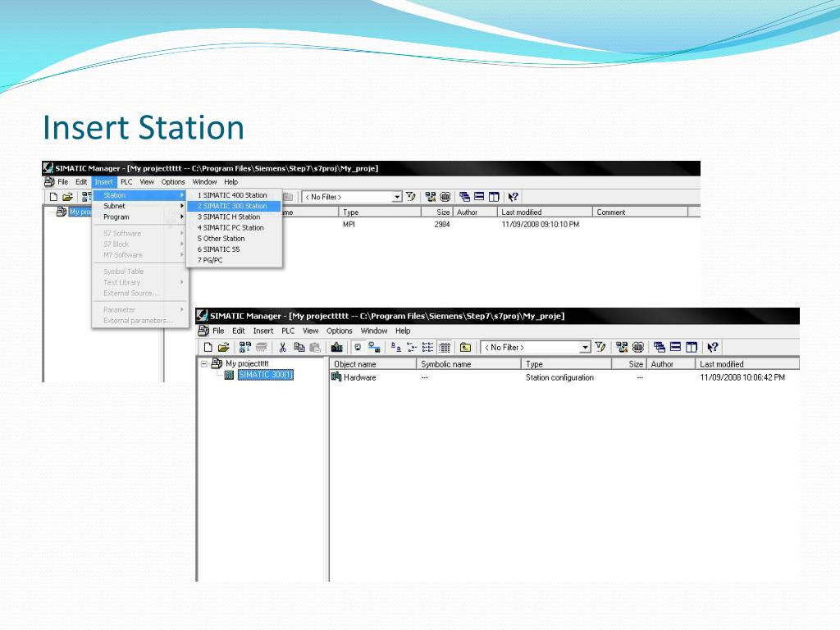Image resolution: width=840 pixels, height=630 pixels.
Task: Click Paste icon in lower window toolbar
Action: click(x=316, y=347)
